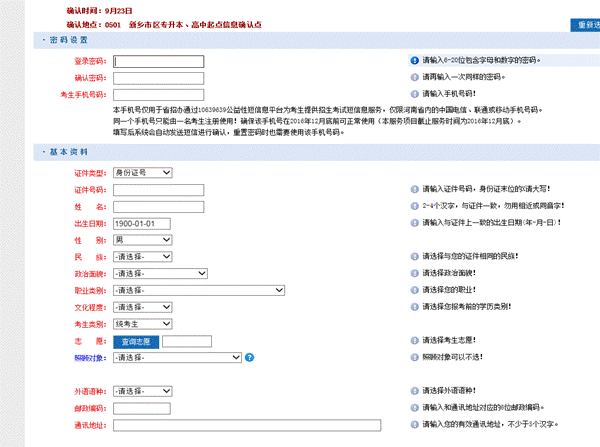This screenshot has height=447, width=600.
Task: Click info icon beside 请输入证件号码 hint
Action: [x=414, y=189]
